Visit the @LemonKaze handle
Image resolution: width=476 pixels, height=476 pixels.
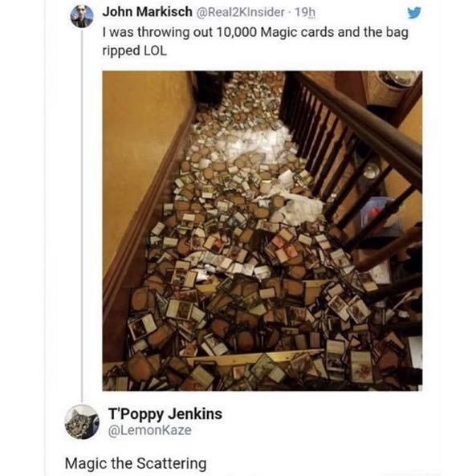(x=150, y=430)
